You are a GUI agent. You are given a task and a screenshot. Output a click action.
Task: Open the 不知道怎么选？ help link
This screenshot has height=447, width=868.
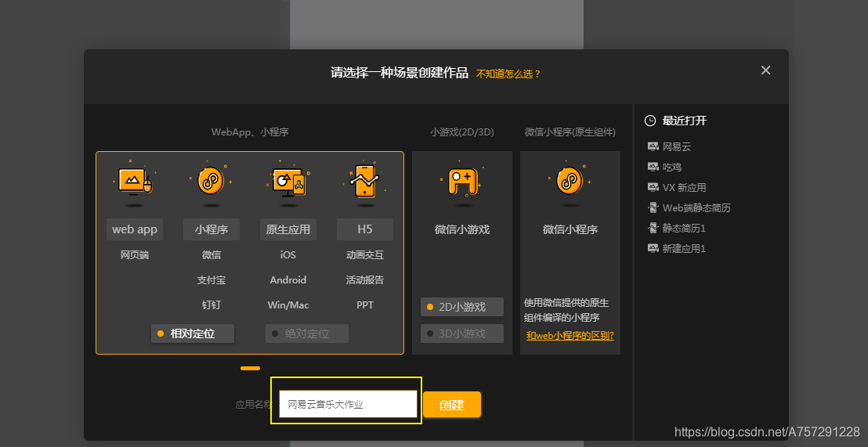[x=508, y=74]
